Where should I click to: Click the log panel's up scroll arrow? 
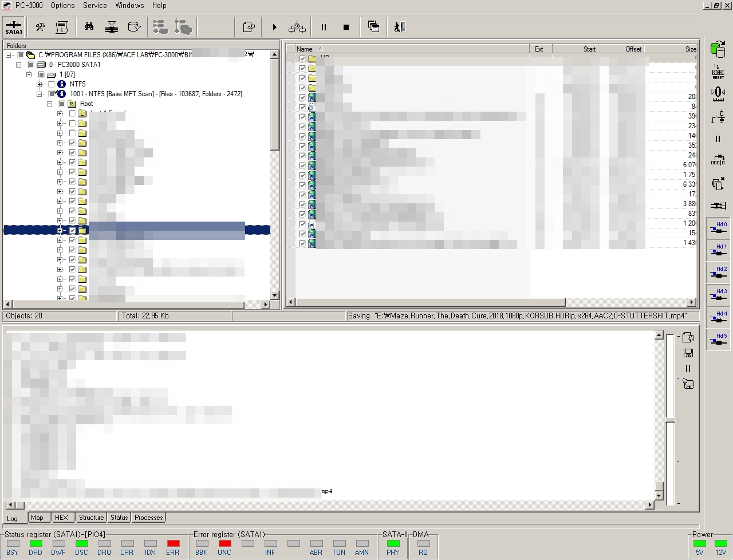pyautogui.click(x=659, y=335)
